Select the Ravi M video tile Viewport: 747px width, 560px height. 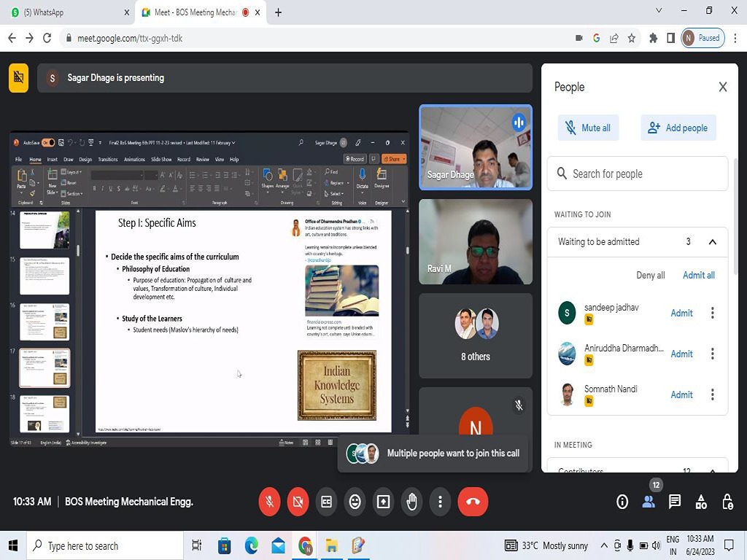476,241
